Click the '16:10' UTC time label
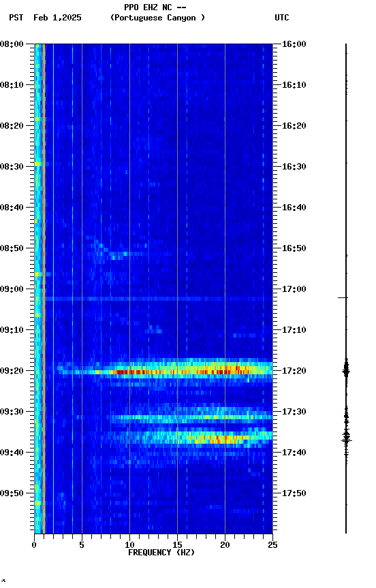Viewport: 376px width, 588px height. click(294, 85)
